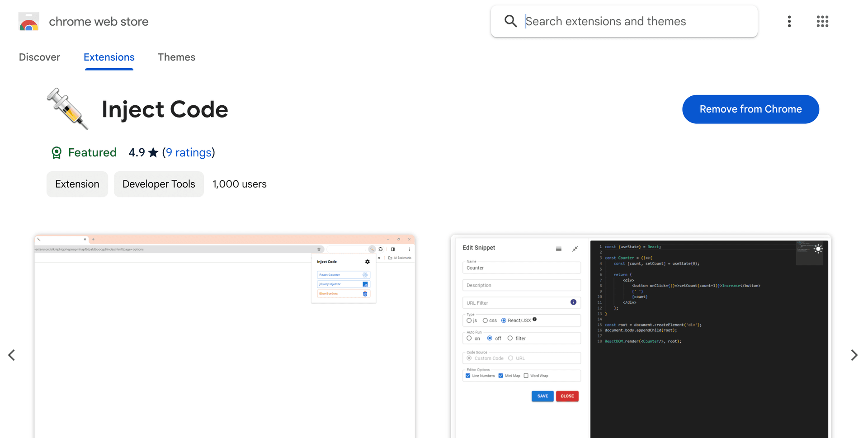Run the jQuery Injector snippet via JS icon

click(365, 284)
